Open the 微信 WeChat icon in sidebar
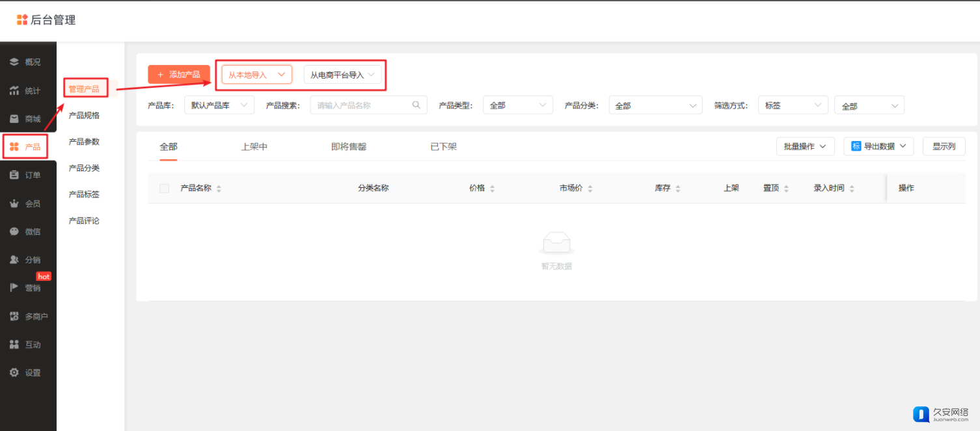Image resolution: width=980 pixels, height=431 pixels. pos(14,231)
